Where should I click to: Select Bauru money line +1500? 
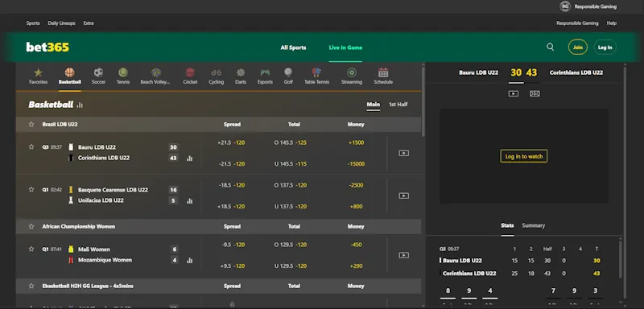pos(356,142)
